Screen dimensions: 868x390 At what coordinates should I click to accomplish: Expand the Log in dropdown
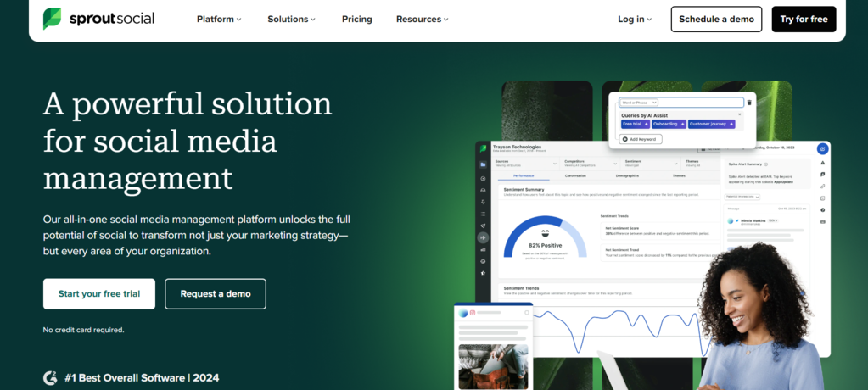click(x=635, y=19)
